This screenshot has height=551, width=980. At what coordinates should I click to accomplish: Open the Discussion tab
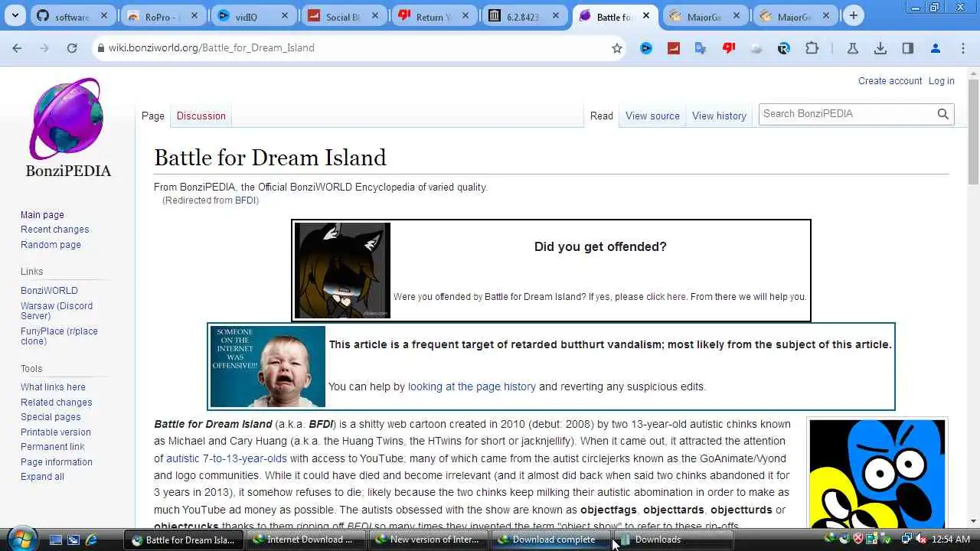pyautogui.click(x=201, y=116)
